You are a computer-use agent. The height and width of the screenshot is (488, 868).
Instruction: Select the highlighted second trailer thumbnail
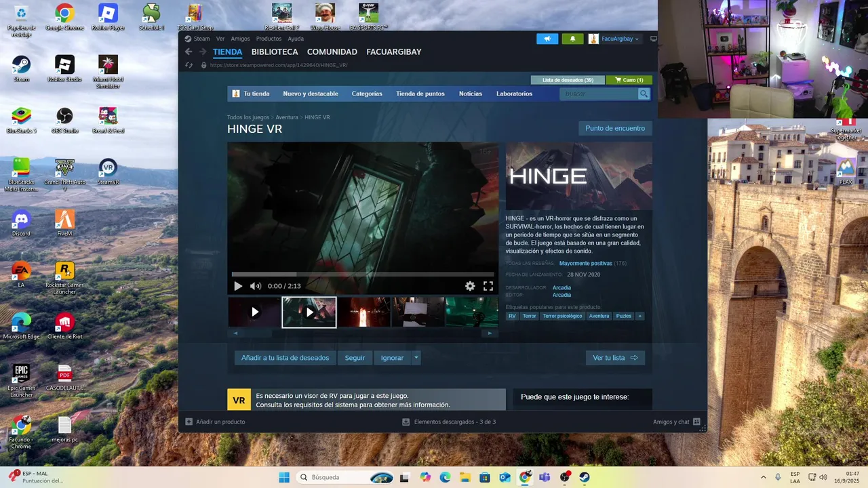[309, 312]
